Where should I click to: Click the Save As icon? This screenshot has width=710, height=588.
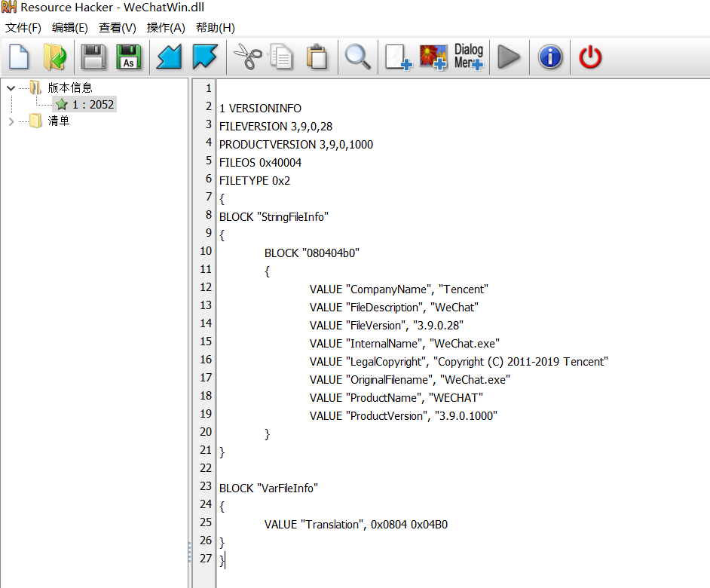(x=129, y=57)
